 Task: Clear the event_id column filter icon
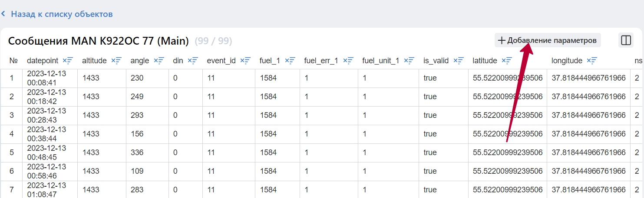click(245, 61)
